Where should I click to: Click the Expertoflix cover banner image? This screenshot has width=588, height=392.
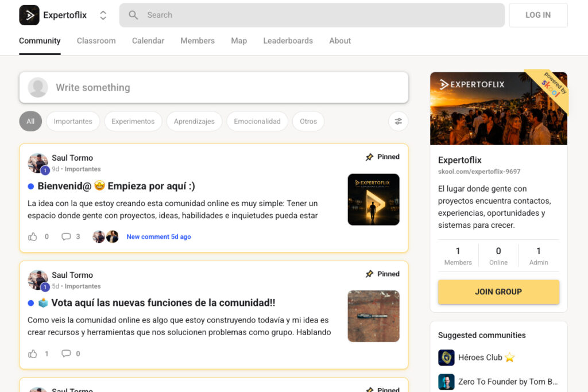pyautogui.click(x=498, y=108)
